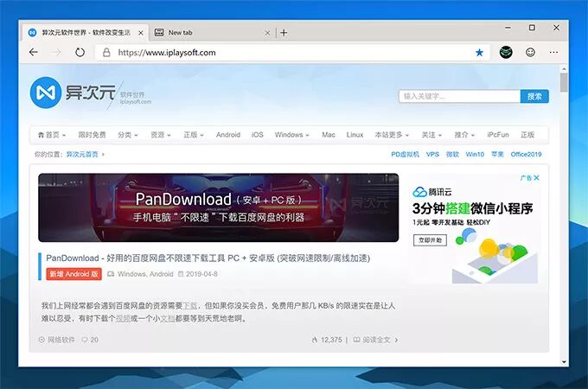The image size is (588, 389).
Task: Click the 文档 inline link in the article
Action: tap(168, 318)
